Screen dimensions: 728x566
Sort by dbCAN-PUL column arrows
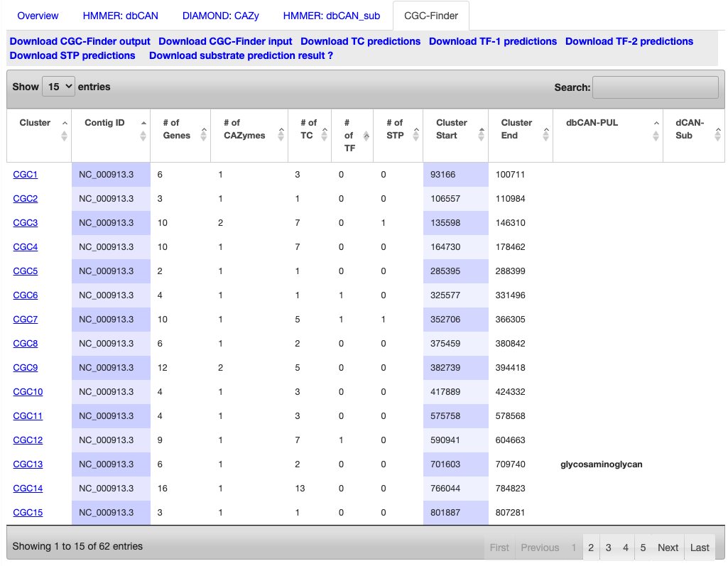(x=656, y=130)
